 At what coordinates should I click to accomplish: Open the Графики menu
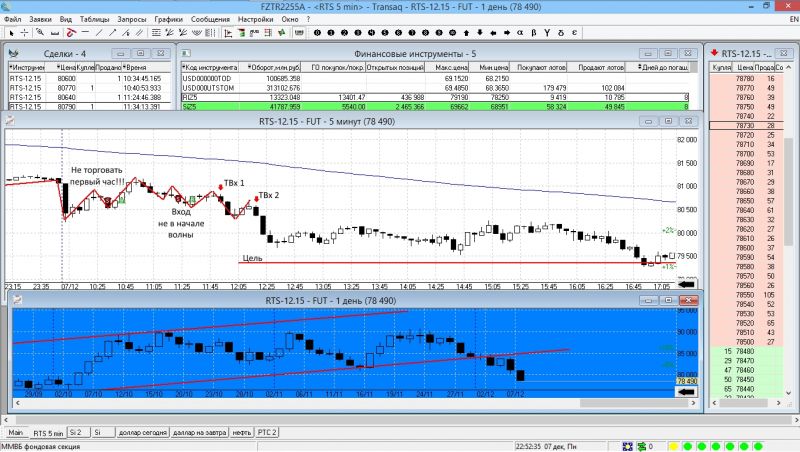168,19
